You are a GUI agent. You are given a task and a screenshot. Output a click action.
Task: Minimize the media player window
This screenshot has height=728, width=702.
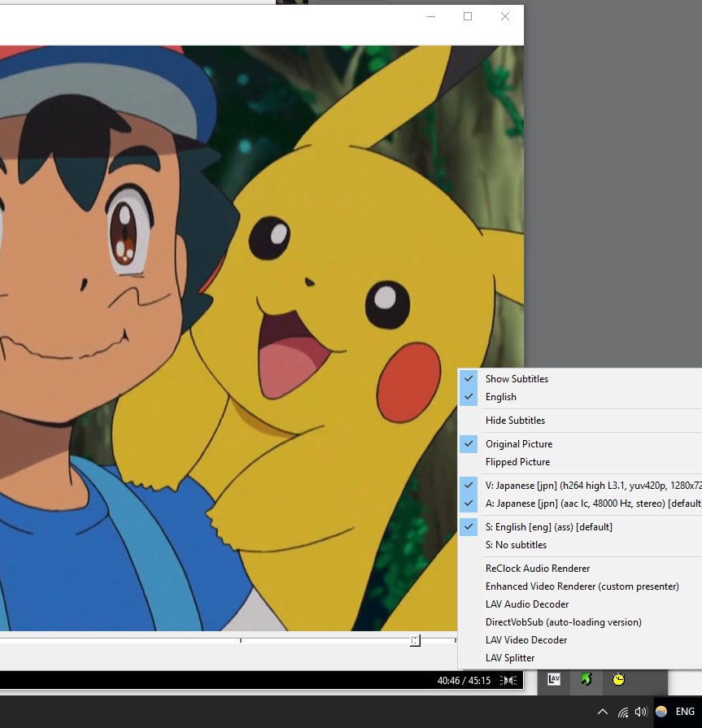tap(431, 17)
